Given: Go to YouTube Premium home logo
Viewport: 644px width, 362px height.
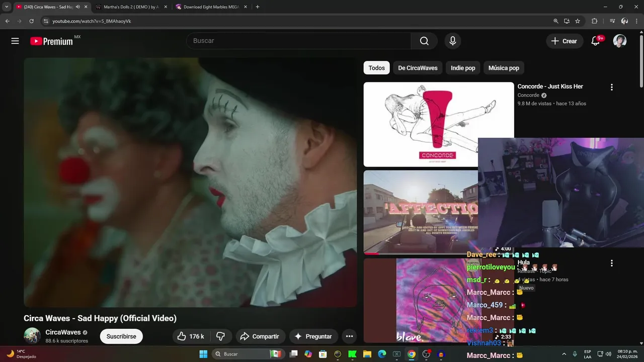Looking at the screenshot, I should [52, 41].
